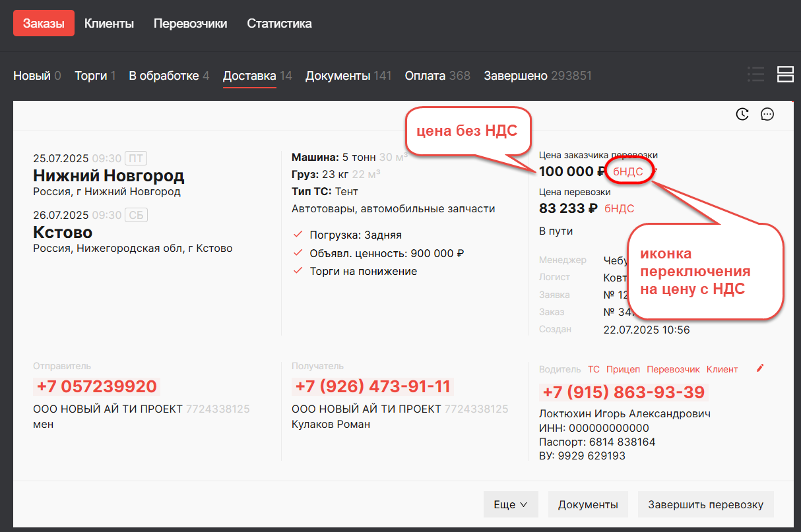Expand the Еще dropdown menu

(511, 504)
